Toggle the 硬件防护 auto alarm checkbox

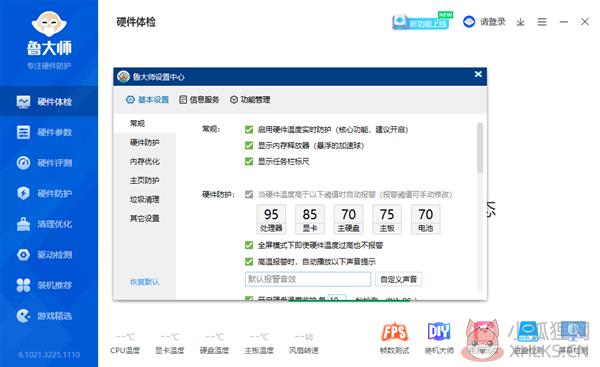pyautogui.click(x=249, y=194)
